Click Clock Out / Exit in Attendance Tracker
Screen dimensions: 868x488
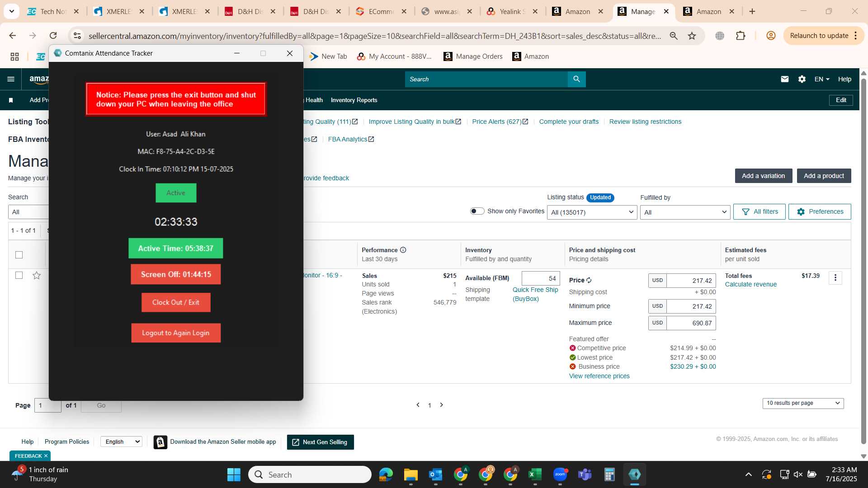point(175,302)
